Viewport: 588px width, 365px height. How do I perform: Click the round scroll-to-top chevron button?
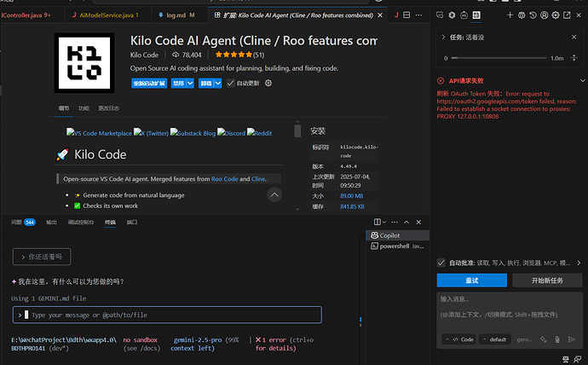click(x=274, y=194)
